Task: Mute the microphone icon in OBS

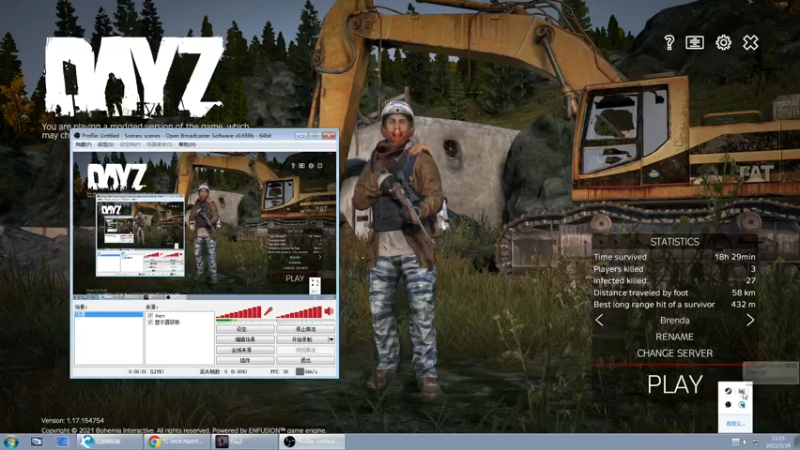Action: tap(268, 311)
